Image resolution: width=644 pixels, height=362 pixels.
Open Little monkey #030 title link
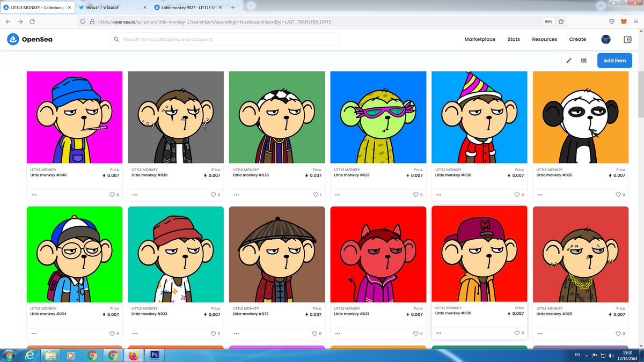point(453,313)
